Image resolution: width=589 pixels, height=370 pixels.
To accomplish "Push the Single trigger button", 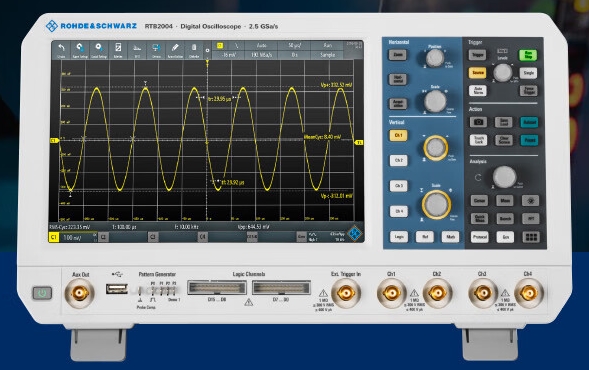I will [x=528, y=73].
